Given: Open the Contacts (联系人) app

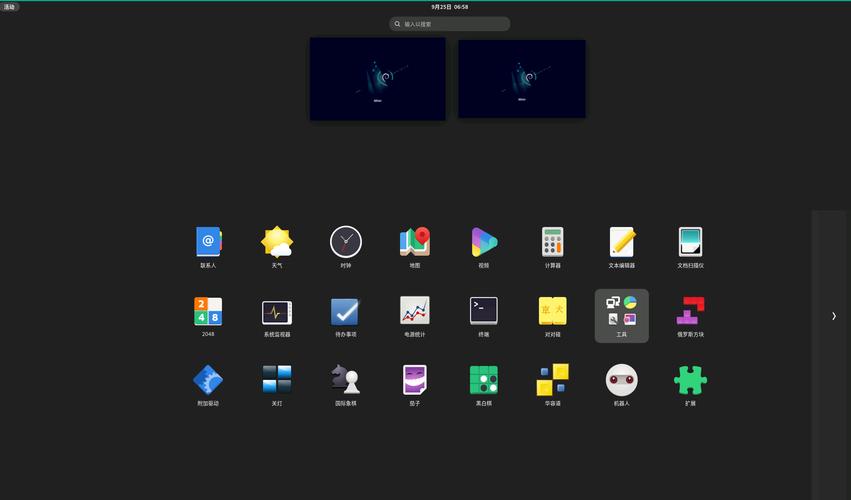Looking at the screenshot, I should pyautogui.click(x=208, y=246).
